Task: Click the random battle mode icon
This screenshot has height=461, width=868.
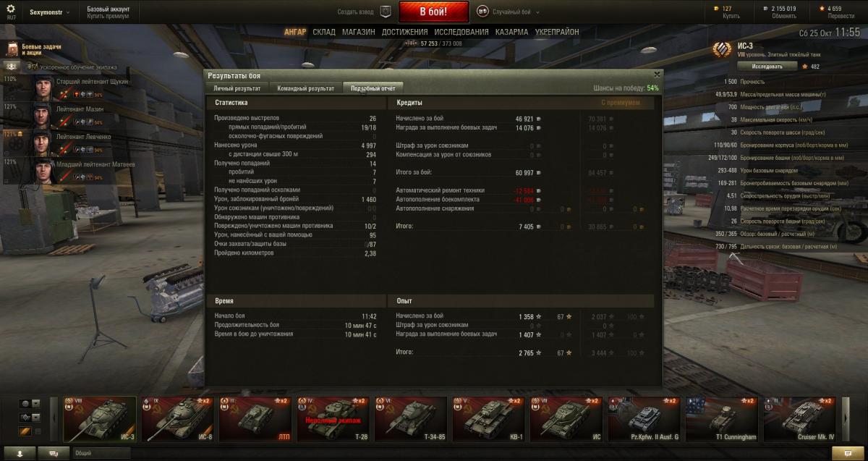Action: click(x=482, y=12)
